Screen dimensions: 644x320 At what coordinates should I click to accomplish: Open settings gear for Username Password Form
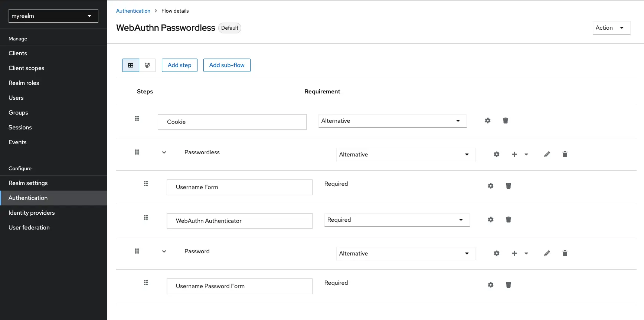(491, 285)
